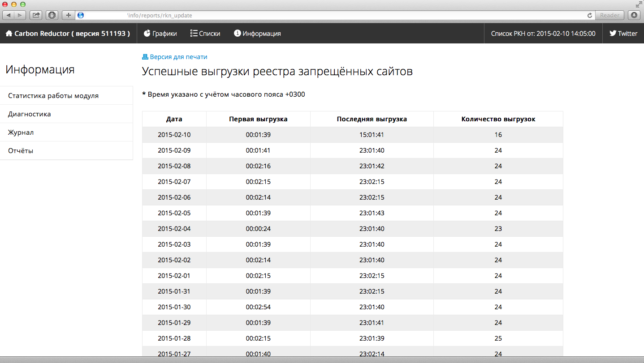The height and width of the screenshot is (363, 644).
Task: Click the Дата column header
Action: coord(174,119)
